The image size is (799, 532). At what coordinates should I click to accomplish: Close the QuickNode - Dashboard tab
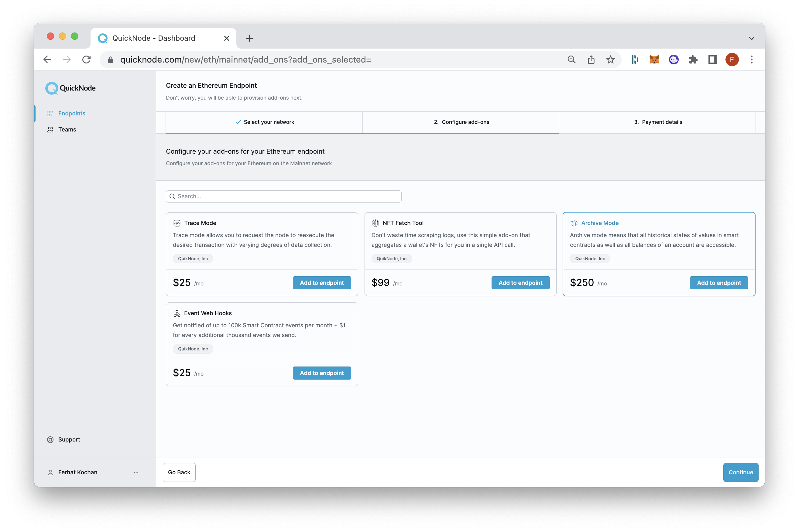click(226, 38)
